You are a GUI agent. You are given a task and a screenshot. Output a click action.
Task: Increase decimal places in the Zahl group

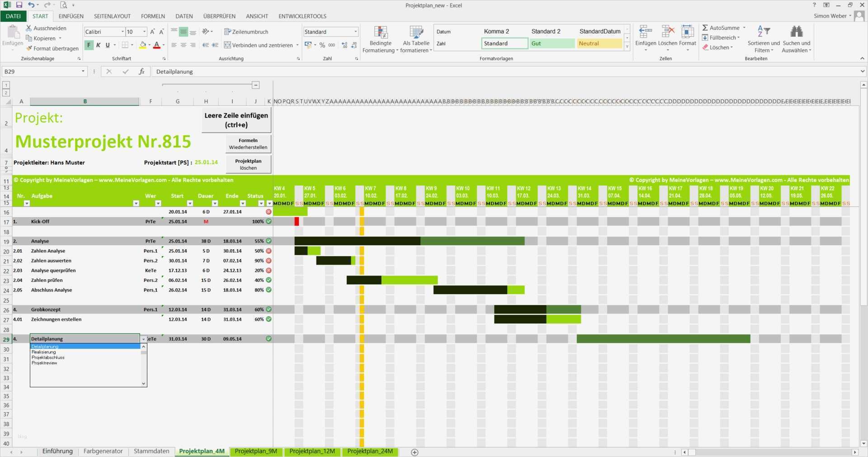click(344, 45)
